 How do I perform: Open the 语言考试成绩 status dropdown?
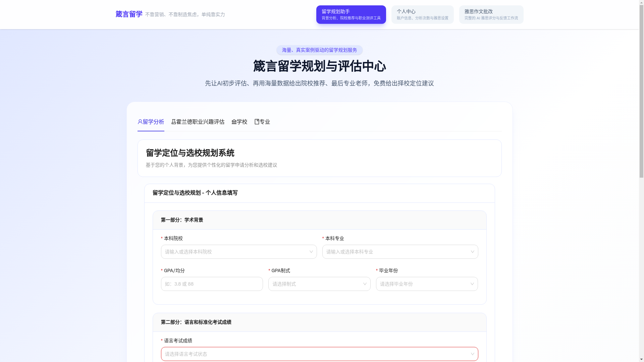point(319,354)
